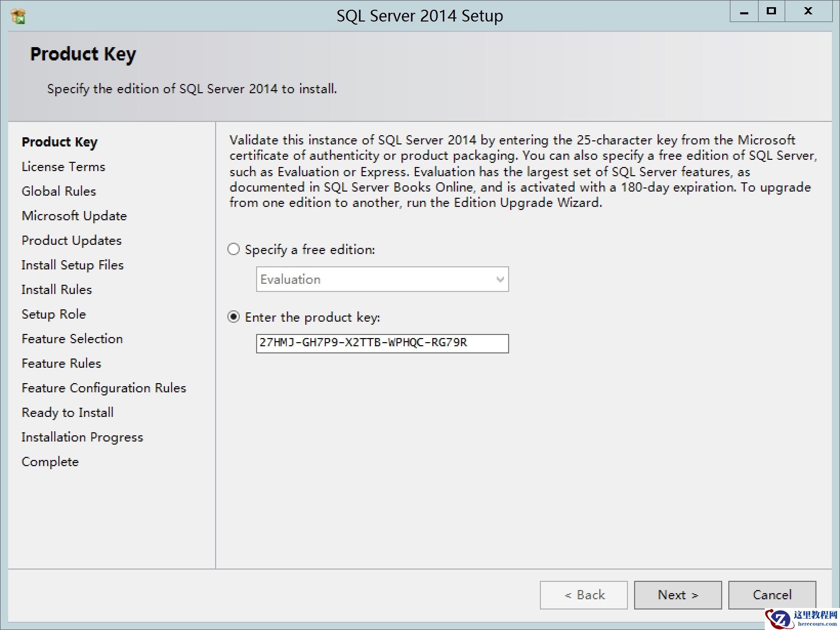The width and height of the screenshot is (840, 630).
Task: Click the disabled Back button
Action: click(x=583, y=595)
